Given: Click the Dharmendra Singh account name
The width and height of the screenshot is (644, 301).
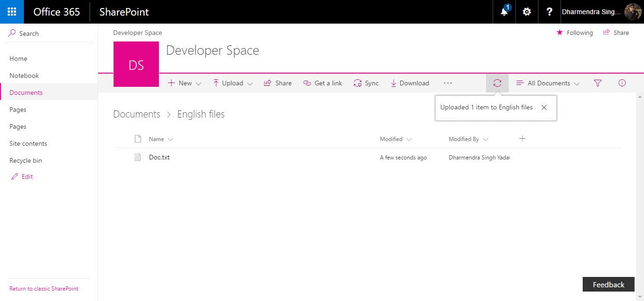Looking at the screenshot, I should tap(592, 12).
